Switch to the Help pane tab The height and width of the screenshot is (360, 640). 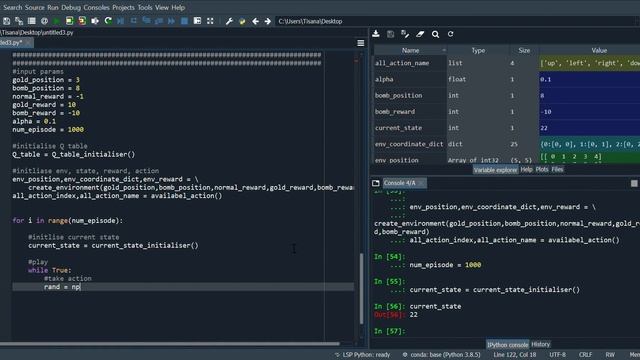tap(527, 169)
